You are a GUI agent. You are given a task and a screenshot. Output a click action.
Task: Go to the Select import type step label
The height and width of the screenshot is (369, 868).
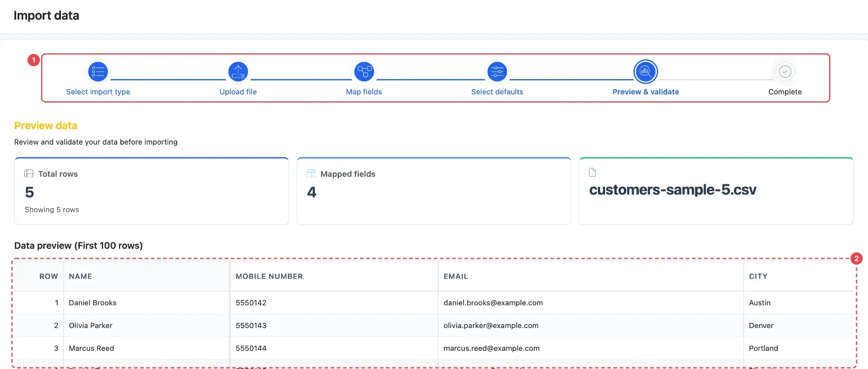coord(98,92)
